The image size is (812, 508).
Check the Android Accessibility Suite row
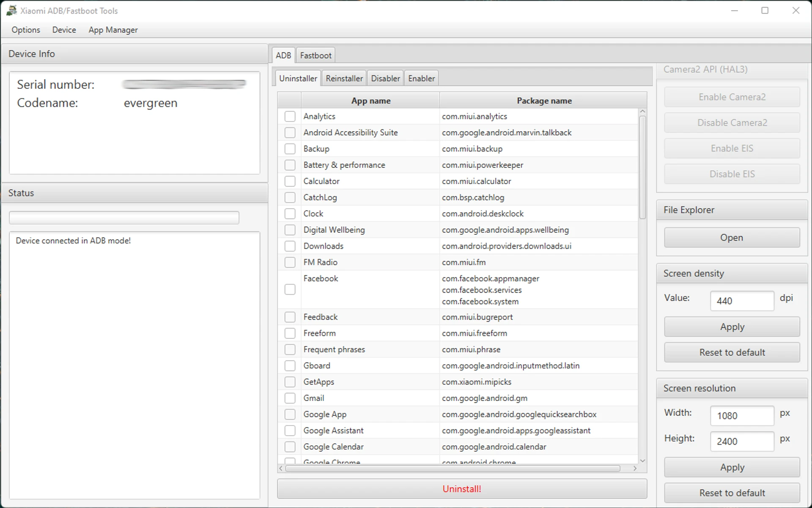pyautogui.click(x=290, y=132)
